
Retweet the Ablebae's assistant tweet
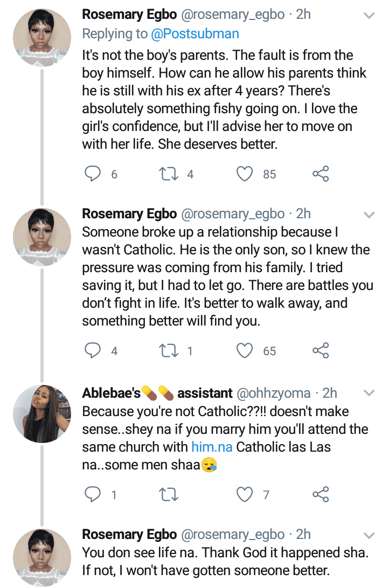coord(169,494)
